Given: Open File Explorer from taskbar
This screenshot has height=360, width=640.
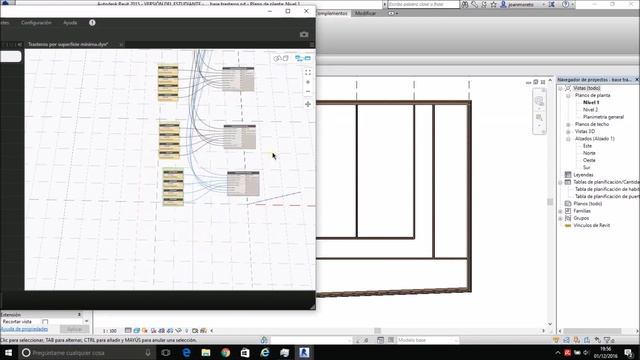Looking at the screenshot, I should tap(206, 353).
